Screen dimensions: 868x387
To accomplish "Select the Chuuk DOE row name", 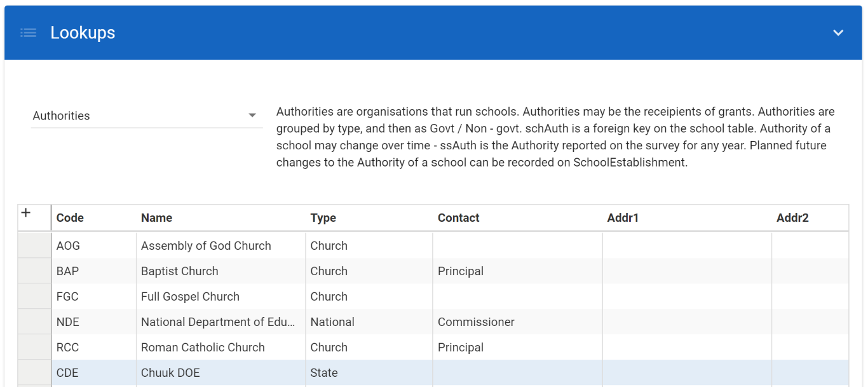I will tap(170, 373).
